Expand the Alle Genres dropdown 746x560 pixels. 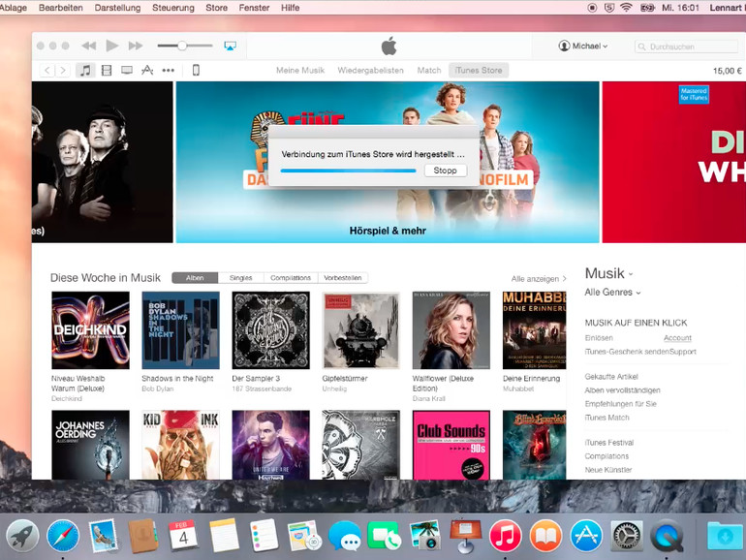click(x=612, y=293)
